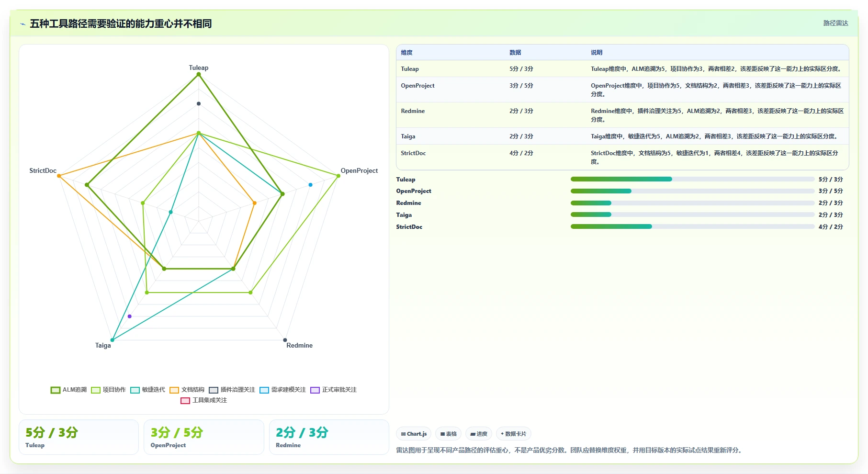
Task: Click the purple 正式审批关注 point near Taiga
Action: click(x=130, y=316)
